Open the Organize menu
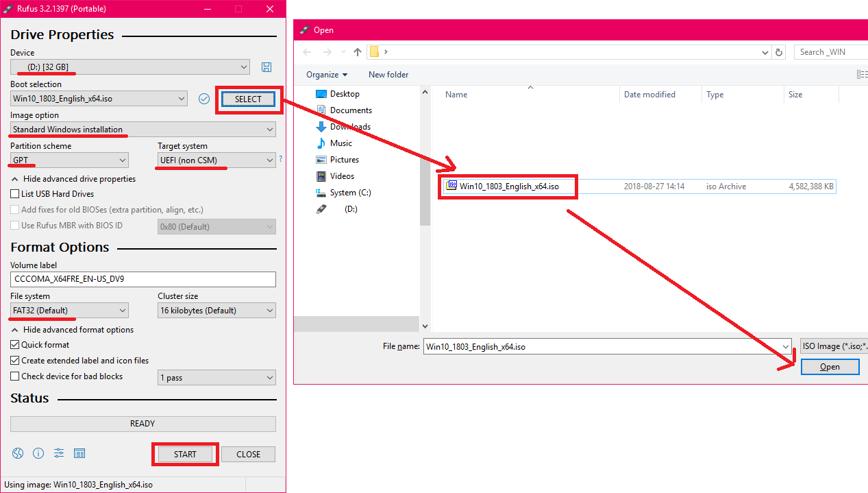 [327, 75]
